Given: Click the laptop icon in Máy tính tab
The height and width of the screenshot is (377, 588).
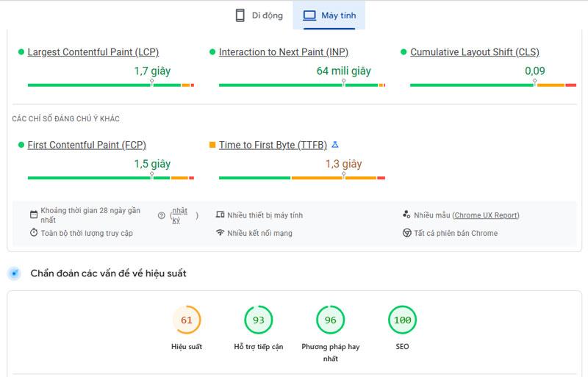Looking at the screenshot, I should (309, 15).
